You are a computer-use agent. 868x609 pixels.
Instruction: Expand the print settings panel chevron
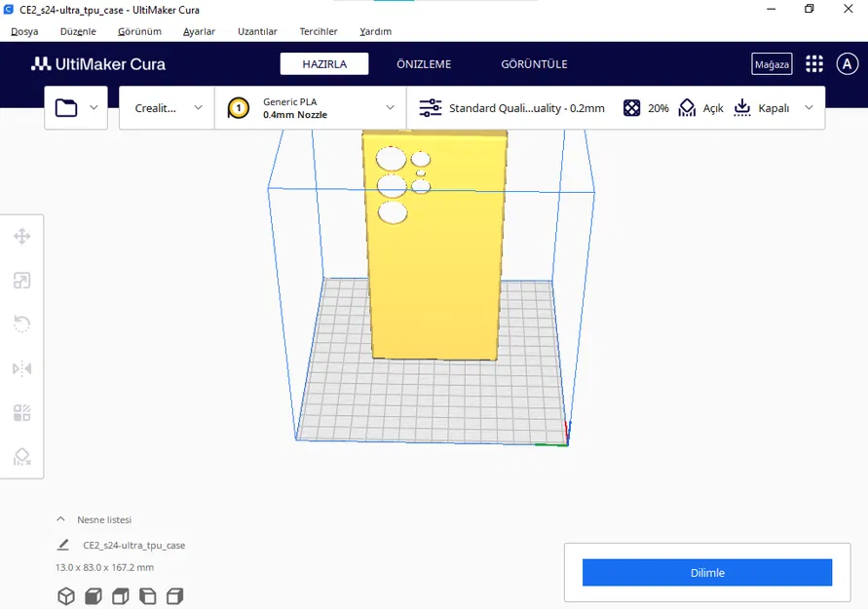[x=809, y=107]
